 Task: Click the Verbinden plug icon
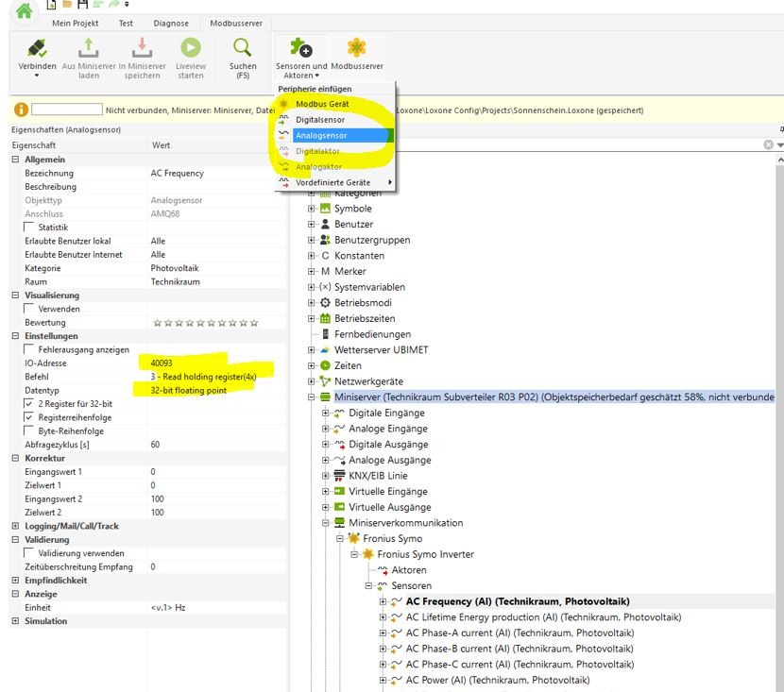37,48
